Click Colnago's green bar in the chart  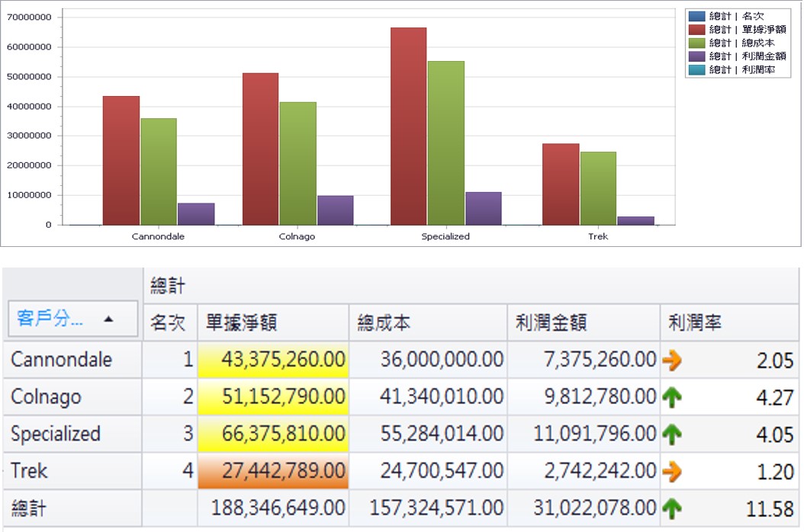pos(298,164)
